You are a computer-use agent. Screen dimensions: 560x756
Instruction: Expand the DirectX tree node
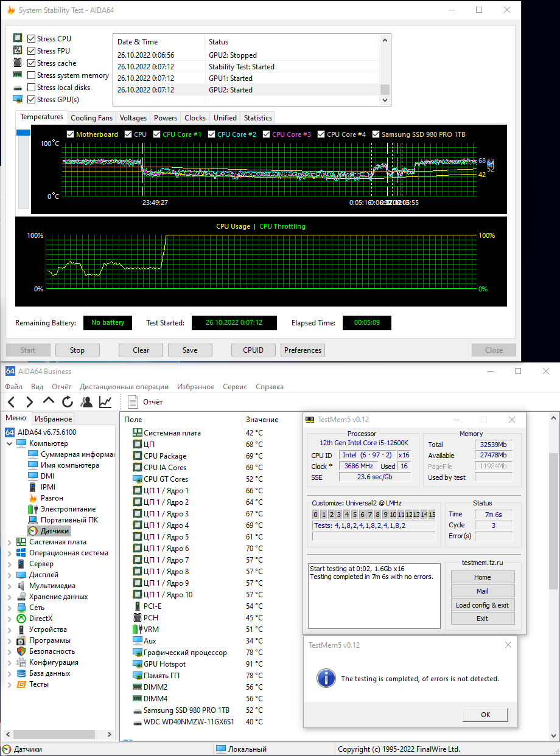(x=10, y=619)
